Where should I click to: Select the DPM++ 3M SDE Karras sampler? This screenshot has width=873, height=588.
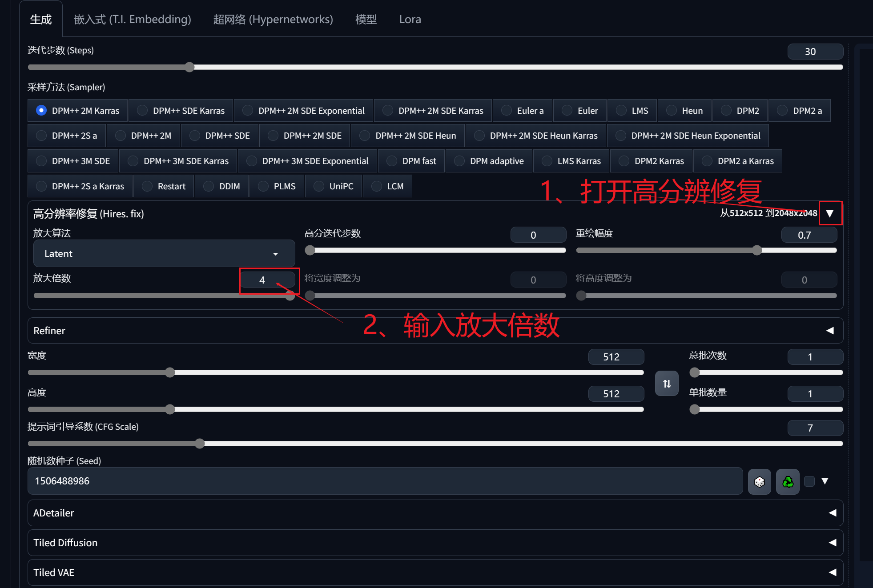click(x=178, y=161)
